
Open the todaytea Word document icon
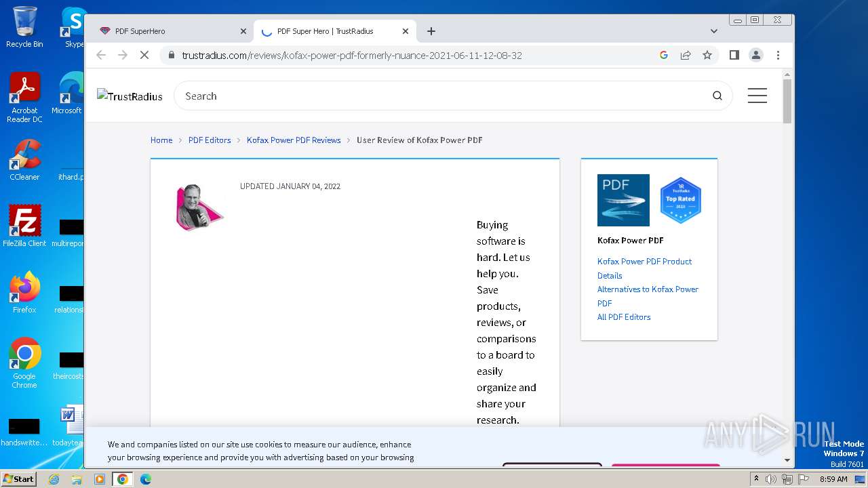[68, 426]
